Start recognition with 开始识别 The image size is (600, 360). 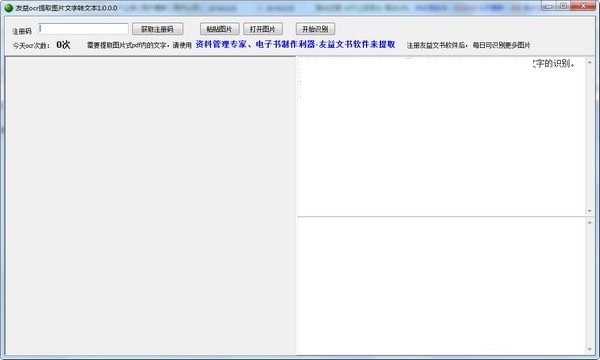(315, 29)
